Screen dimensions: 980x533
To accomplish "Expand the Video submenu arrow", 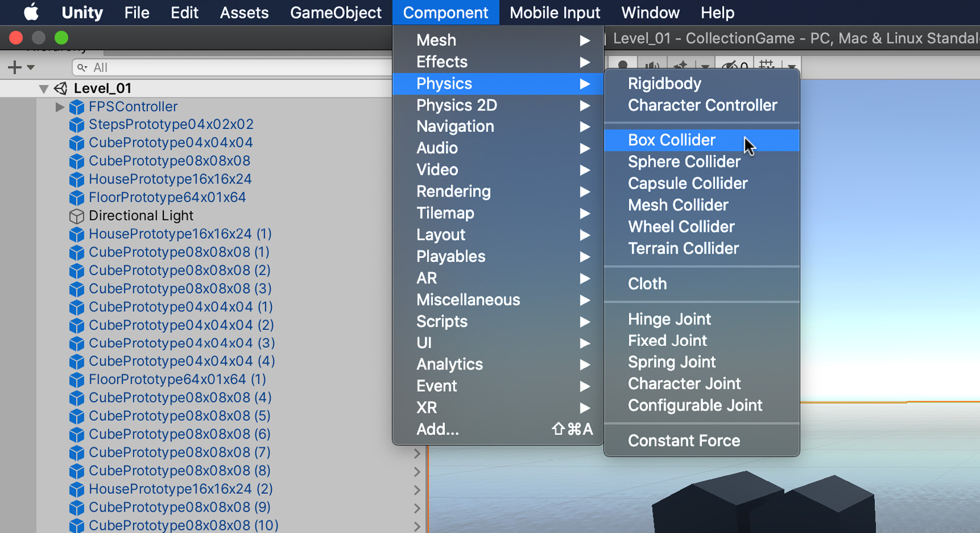I will [x=585, y=171].
